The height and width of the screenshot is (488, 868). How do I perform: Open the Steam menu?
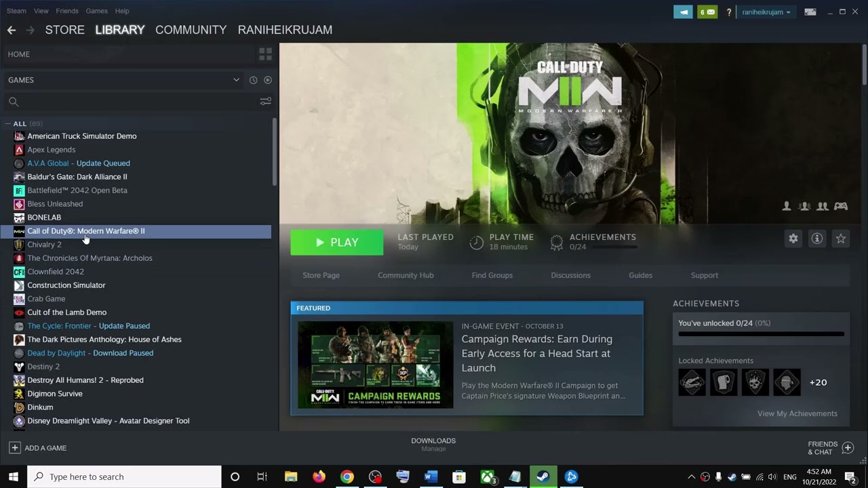coord(16,11)
